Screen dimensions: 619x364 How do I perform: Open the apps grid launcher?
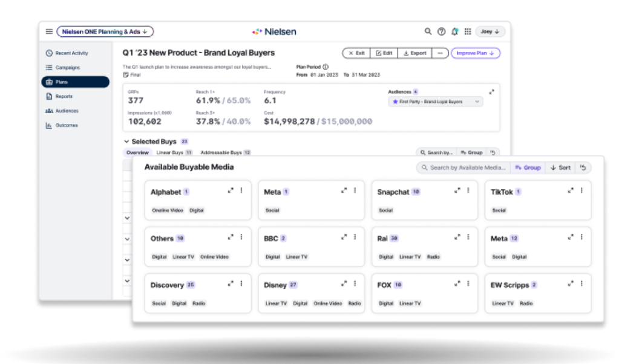pos(468,31)
